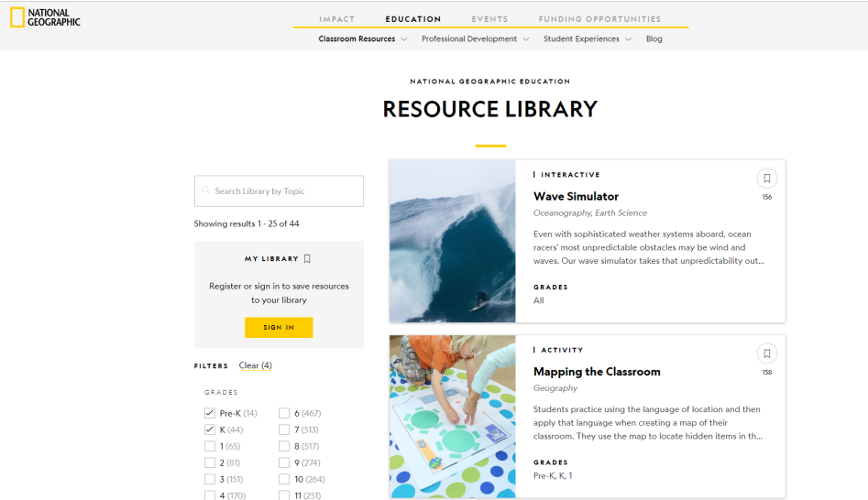868x500 pixels.
Task: Click the National Geographic logo
Action: [x=46, y=17]
